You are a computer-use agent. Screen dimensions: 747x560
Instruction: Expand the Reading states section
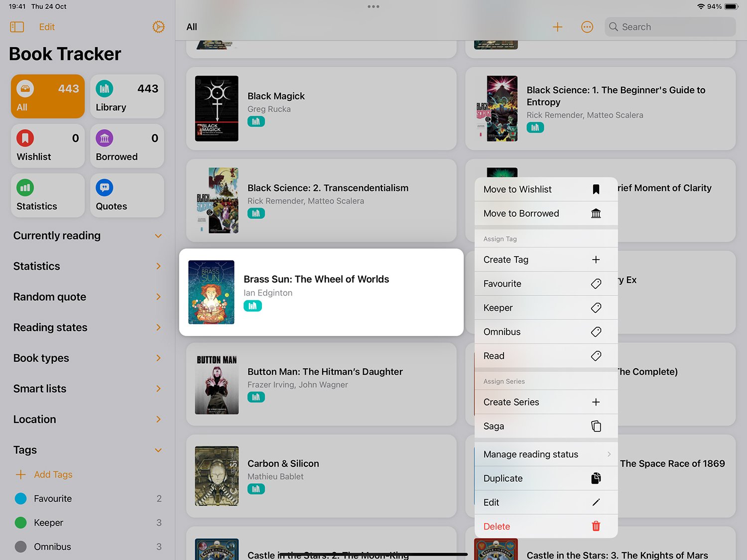click(158, 327)
